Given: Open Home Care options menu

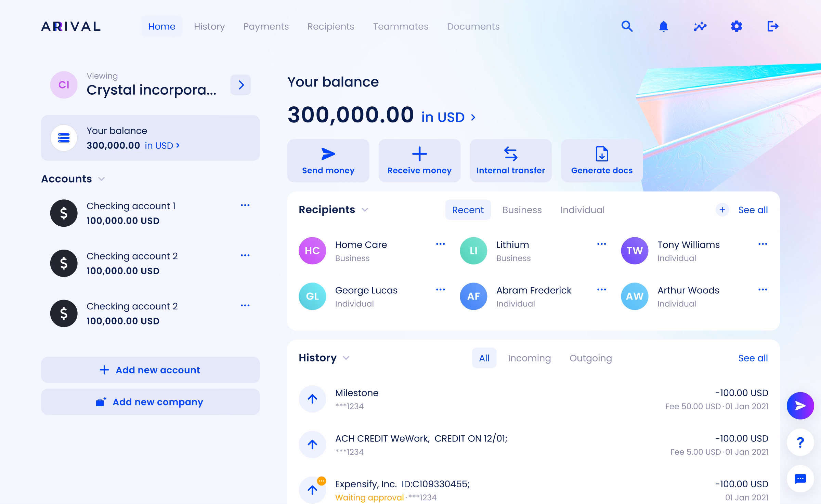Looking at the screenshot, I should [x=440, y=244].
